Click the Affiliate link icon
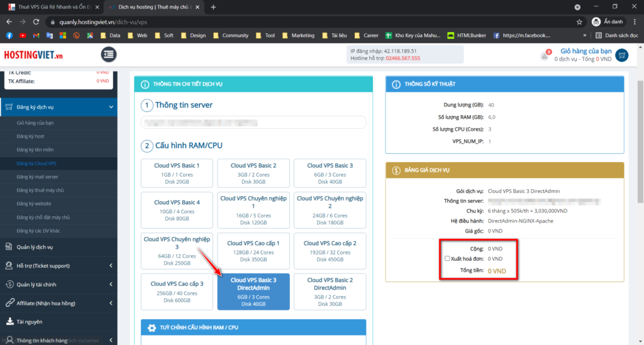This screenshot has width=644, height=345. [x=9, y=303]
